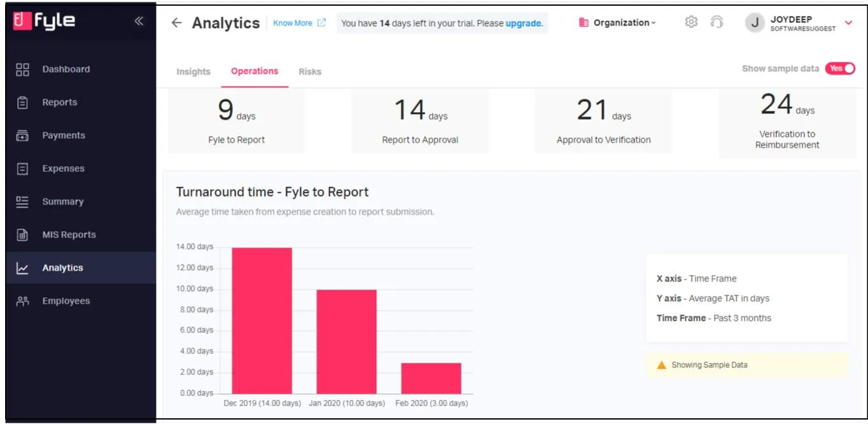Click the Dec 2019 chart bar
Viewport: 868px width, 424px height.
pos(262,320)
